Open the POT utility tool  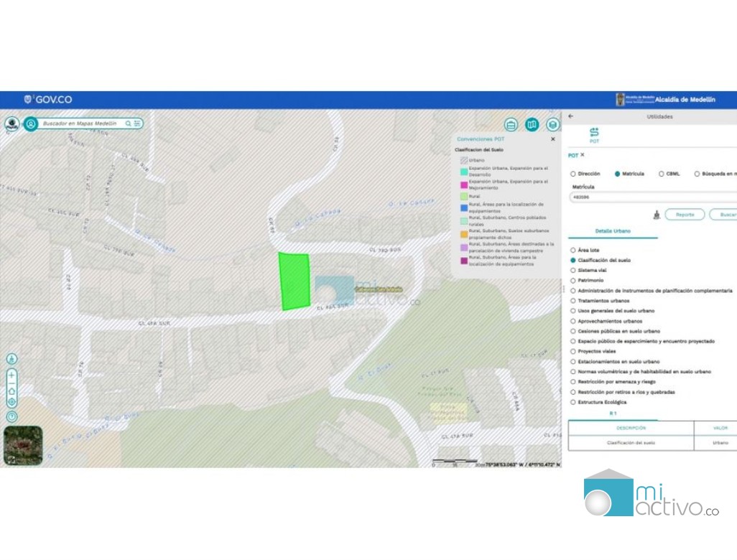point(594,134)
